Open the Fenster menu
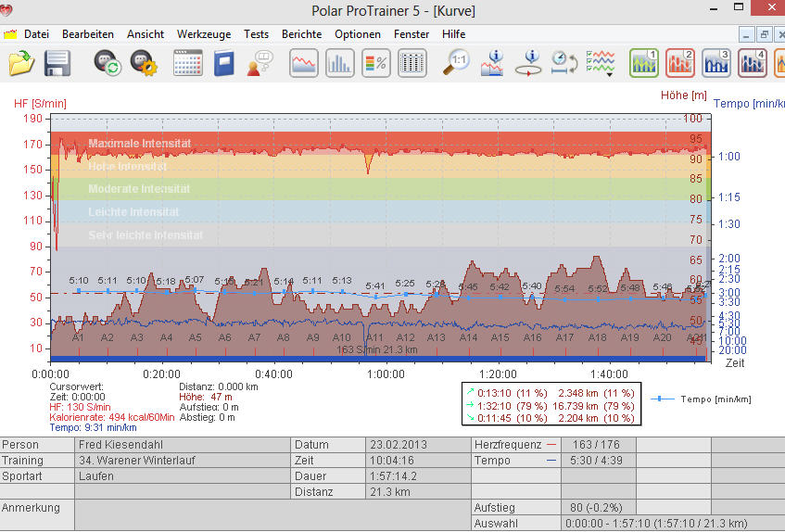Image resolution: width=785 pixels, height=532 pixels. [411, 34]
